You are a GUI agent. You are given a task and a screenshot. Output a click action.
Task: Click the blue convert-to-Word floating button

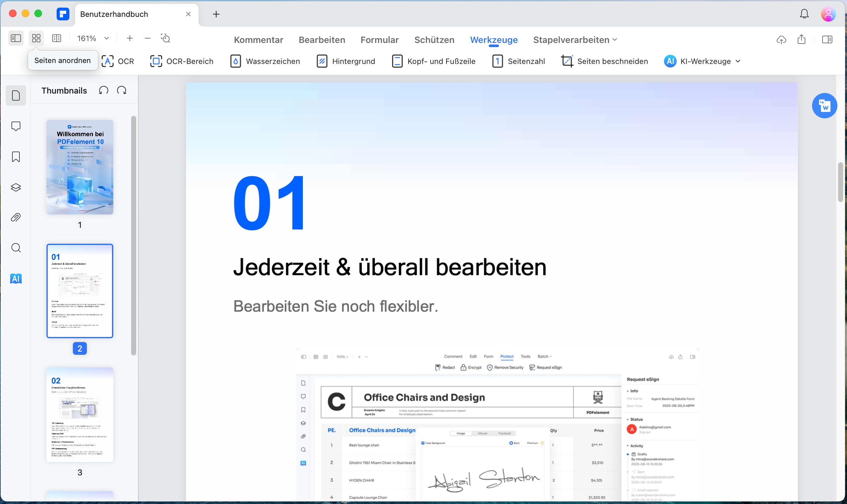pyautogui.click(x=824, y=106)
